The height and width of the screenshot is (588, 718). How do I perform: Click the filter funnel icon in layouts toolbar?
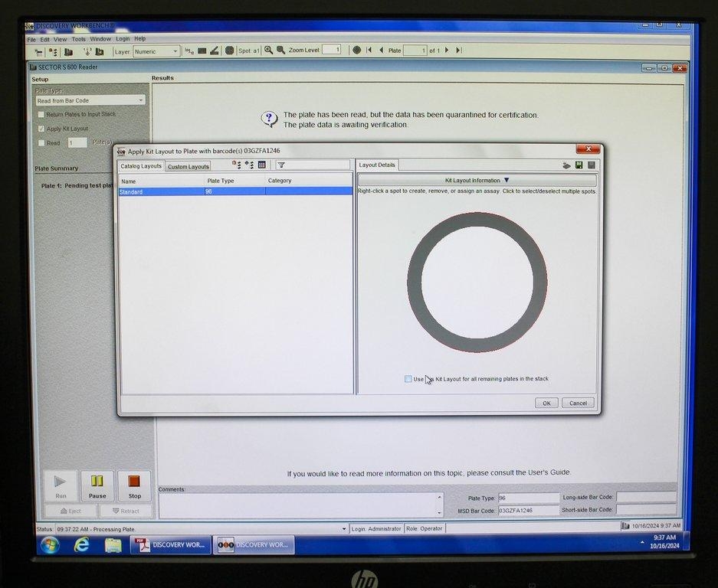(281, 165)
